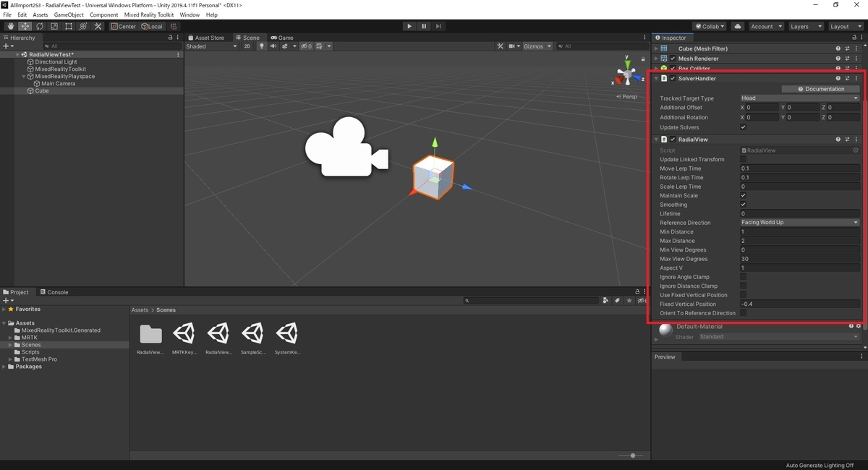868x470 pixels.
Task: Open SolverHandler help reference icon
Action: click(x=838, y=78)
